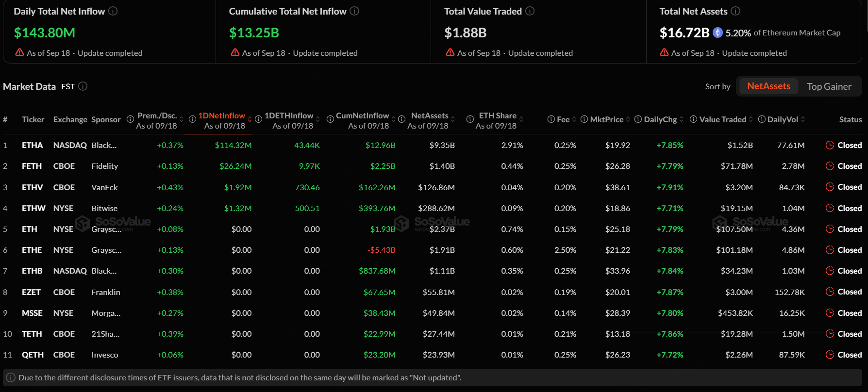This screenshot has height=392, width=868.
Task: Sort table by Prem./Dsc. using sort arrows
Action: tap(182, 119)
